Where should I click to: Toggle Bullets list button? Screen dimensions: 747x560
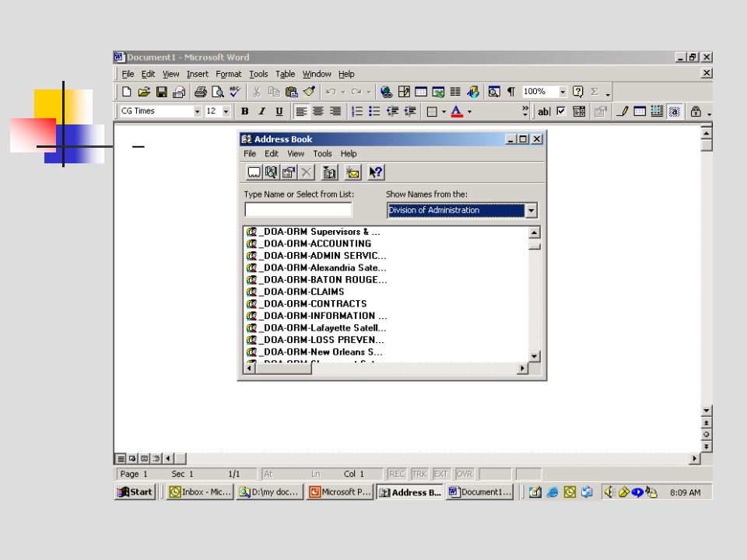click(374, 111)
